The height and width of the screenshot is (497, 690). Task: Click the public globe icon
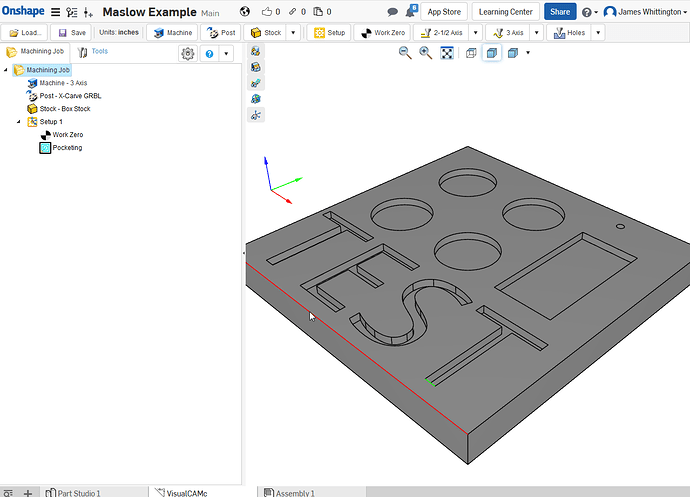(245, 11)
